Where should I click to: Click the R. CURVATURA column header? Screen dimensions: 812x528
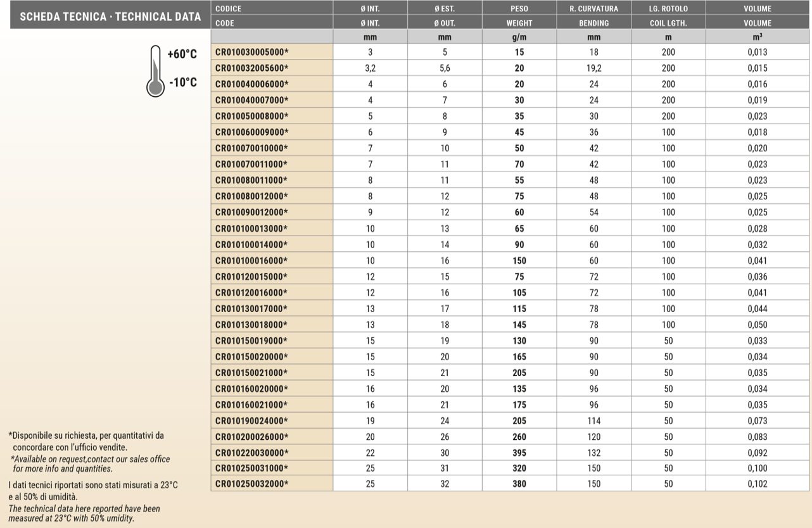(x=593, y=9)
